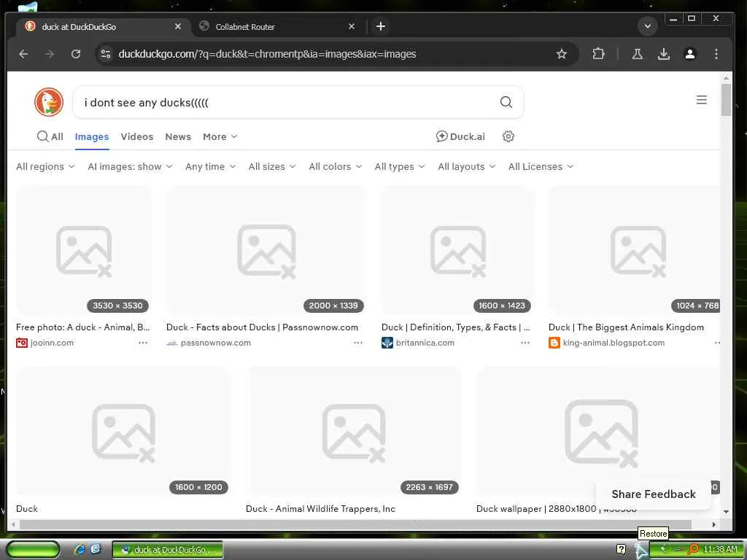Open the Extensions puzzle icon

click(598, 54)
